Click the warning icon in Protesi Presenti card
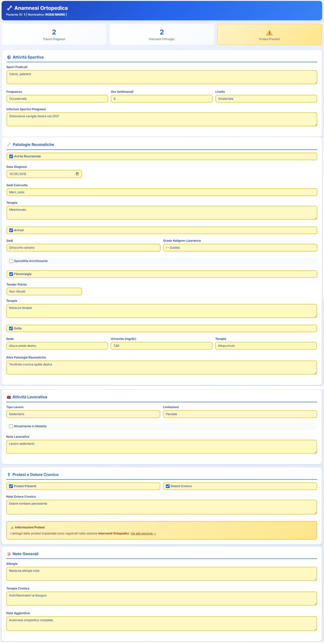324x644 pixels. pos(269,32)
